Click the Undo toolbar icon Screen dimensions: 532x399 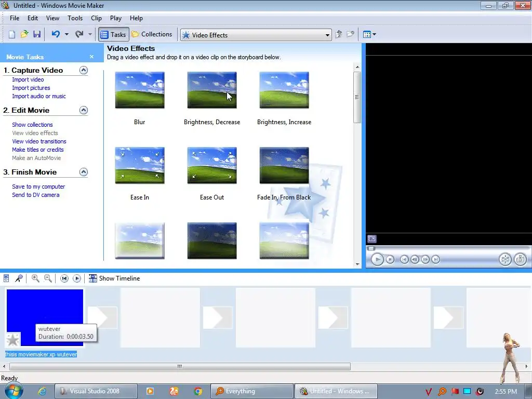pyautogui.click(x=56, y=34)
